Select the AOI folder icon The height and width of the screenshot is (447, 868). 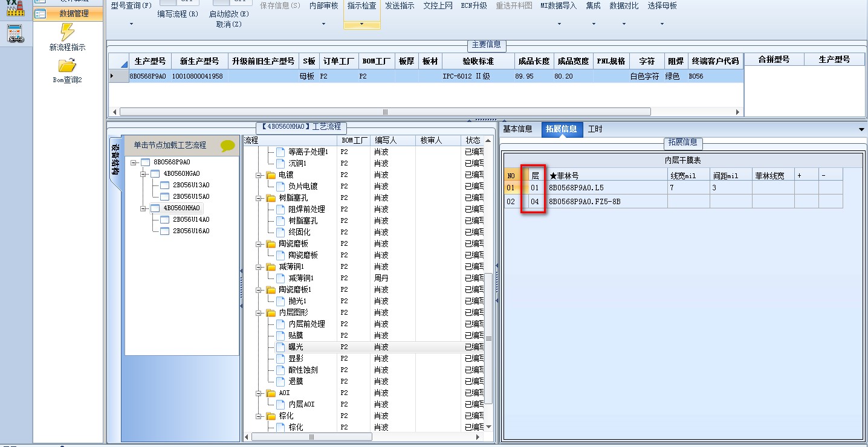[x=271, y=393]
